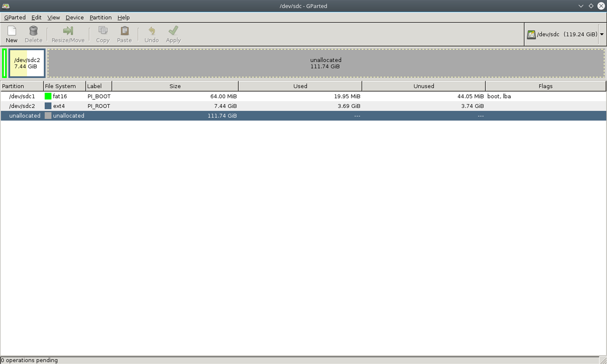Click the boot, lba flags cell
Image resolution: width=607 pixels, height=364 pixels.
(499, 96)
